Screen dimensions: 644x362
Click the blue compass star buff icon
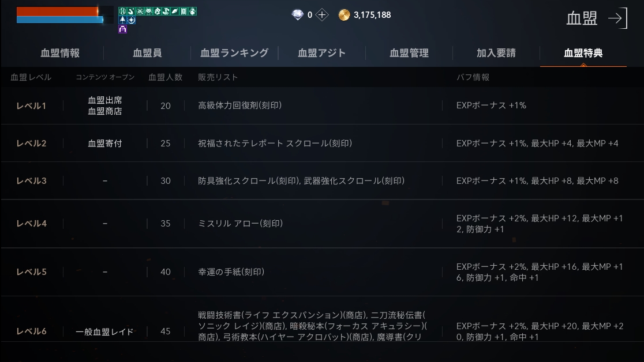(132, 20)
